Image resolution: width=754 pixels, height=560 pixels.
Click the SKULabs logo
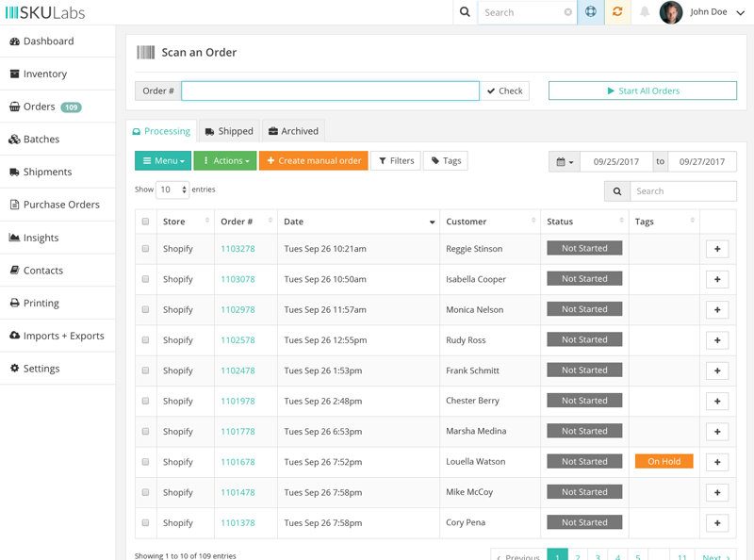coord(45,12)
